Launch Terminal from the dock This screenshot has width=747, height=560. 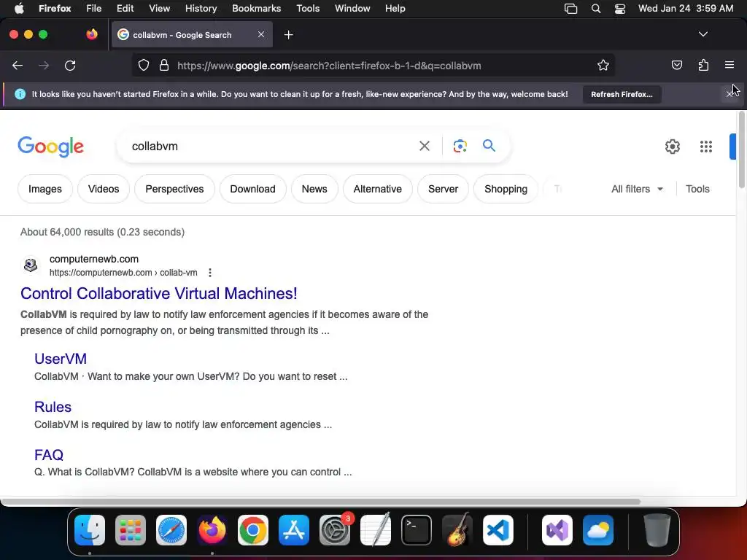pos(417,530)
